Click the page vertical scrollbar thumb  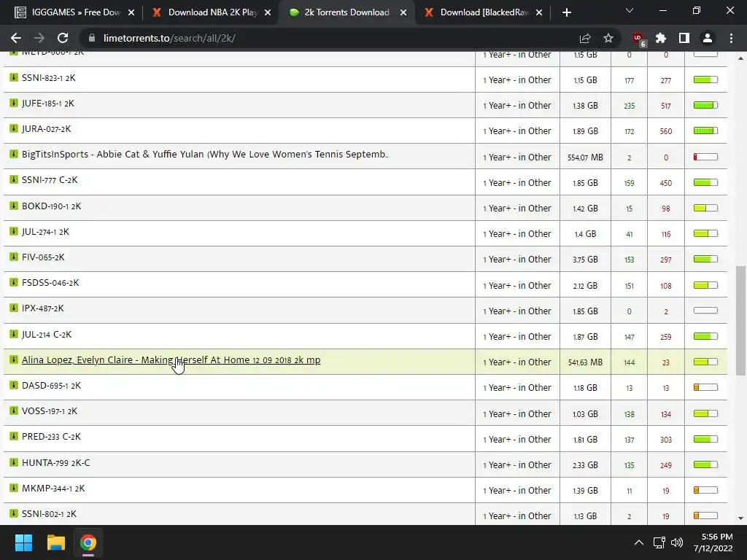[741, 321]
